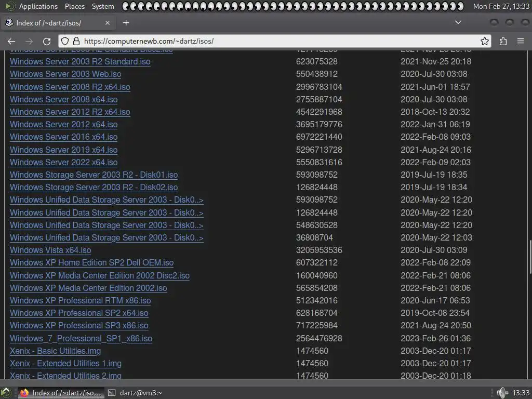Open Windows Storage Server 2003 R2 - Disk02.iso

pos(94,187)
